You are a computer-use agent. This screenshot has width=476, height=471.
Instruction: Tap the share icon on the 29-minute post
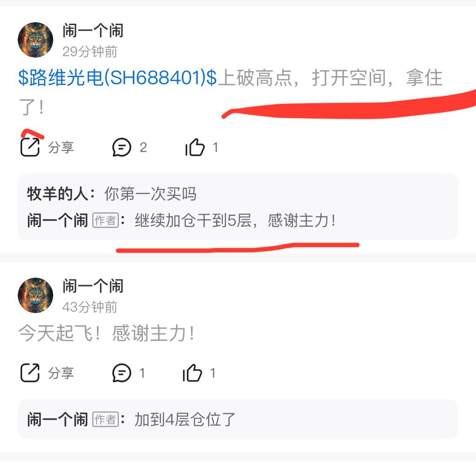pos(30,147)
